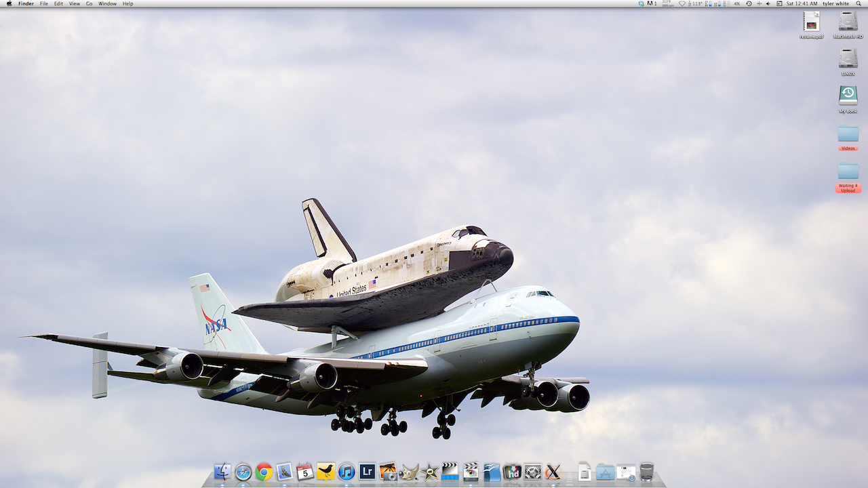Viewport: 868px width, 488px height.
Task: Open the tyler white user menu
Action: click(835, 3)
